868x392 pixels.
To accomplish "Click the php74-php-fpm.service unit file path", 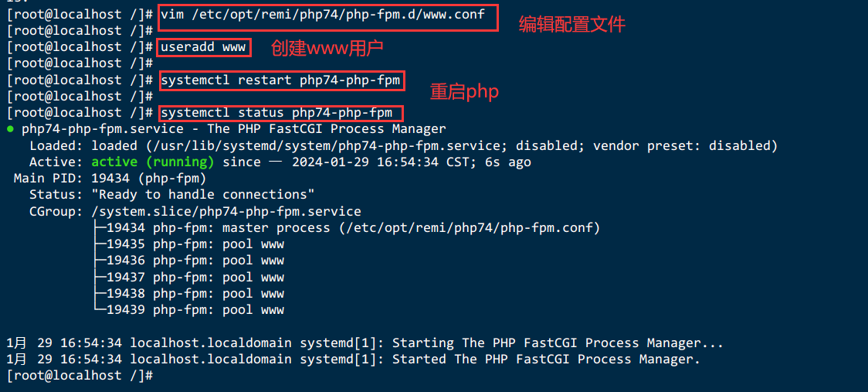I will [x=323, y=146].
